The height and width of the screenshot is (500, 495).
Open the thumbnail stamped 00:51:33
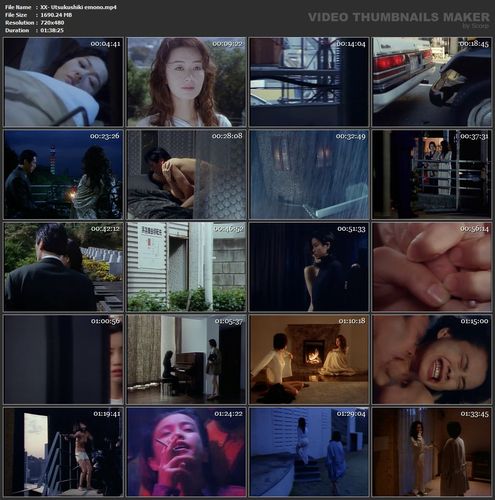[309, 267]
